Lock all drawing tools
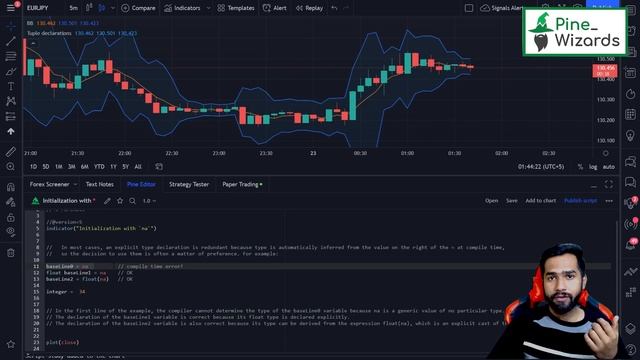640x360 pixels. 11,217
